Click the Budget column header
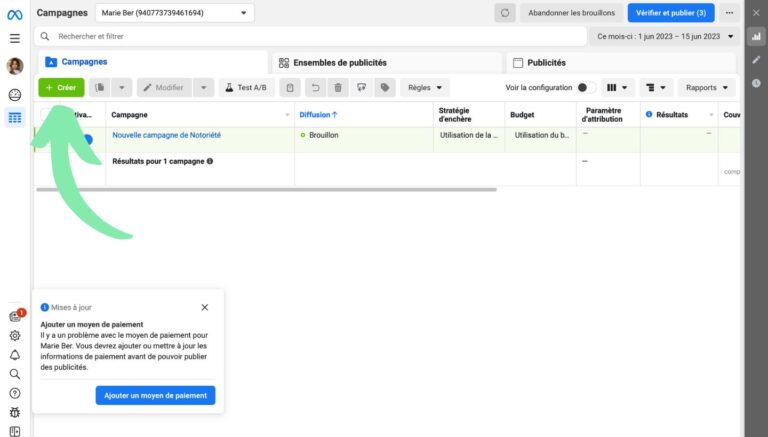The height and width of the screenshot is (437, 768). (540, 115)
